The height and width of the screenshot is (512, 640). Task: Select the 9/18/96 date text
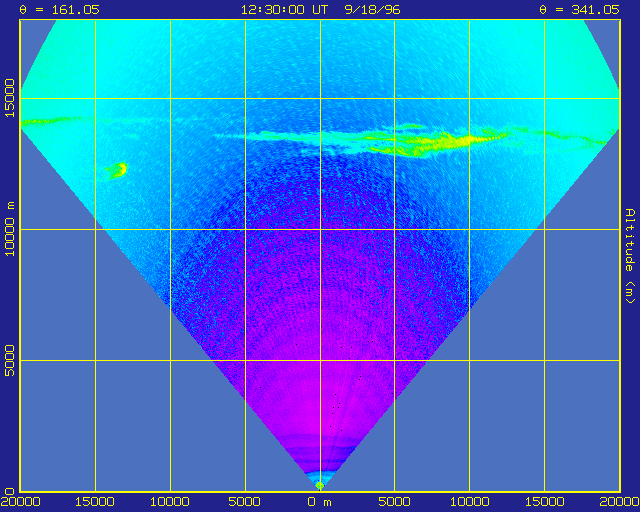point(372,10)
